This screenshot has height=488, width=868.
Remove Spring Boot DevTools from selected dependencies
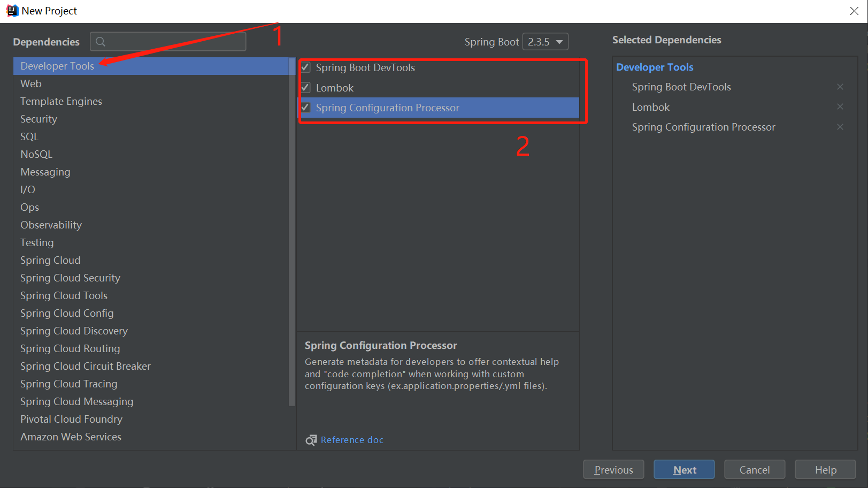point(840,87)
